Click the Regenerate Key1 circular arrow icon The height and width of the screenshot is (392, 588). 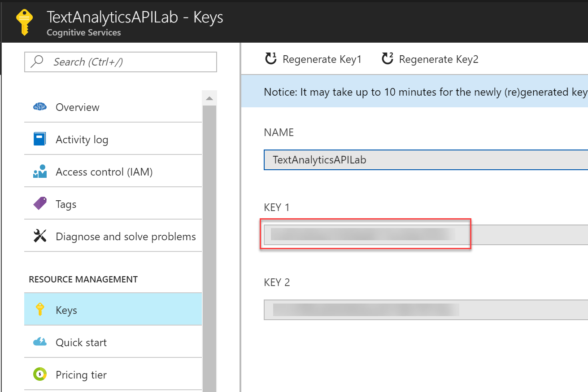point(271,58)
